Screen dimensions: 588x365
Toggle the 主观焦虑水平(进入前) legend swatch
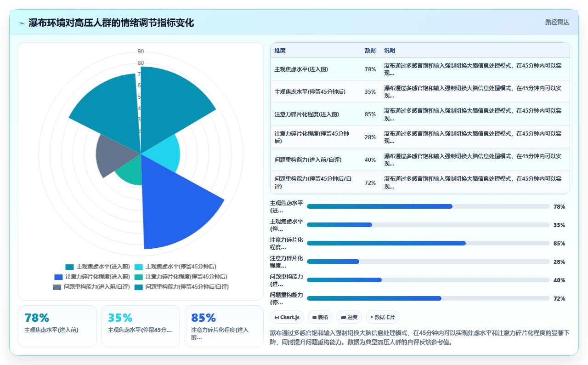pos(69,267)
